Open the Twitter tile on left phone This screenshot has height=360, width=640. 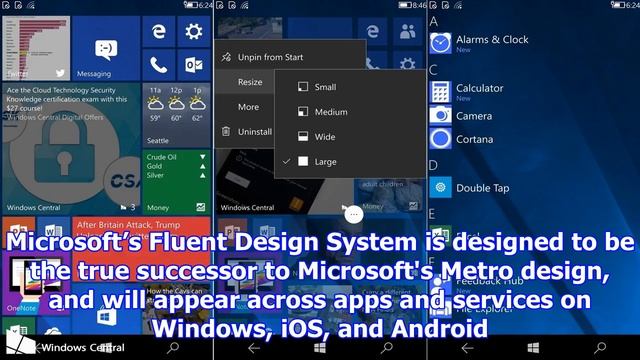tap(36, 48)
